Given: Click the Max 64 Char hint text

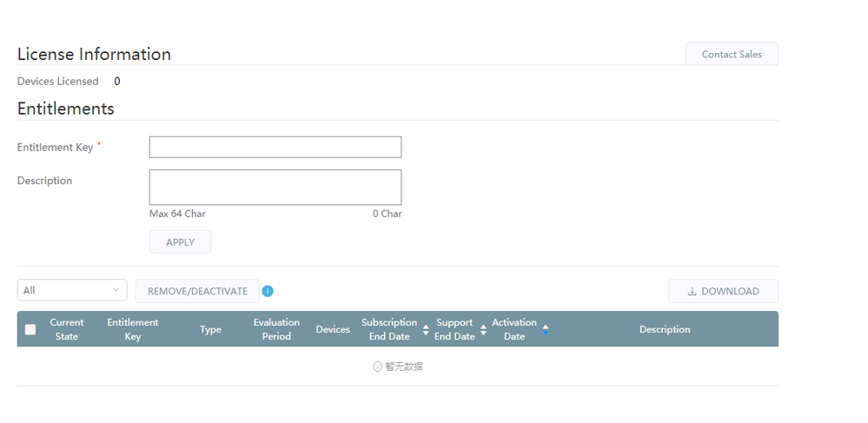Looking at the screenshot, I should (177, 214).
